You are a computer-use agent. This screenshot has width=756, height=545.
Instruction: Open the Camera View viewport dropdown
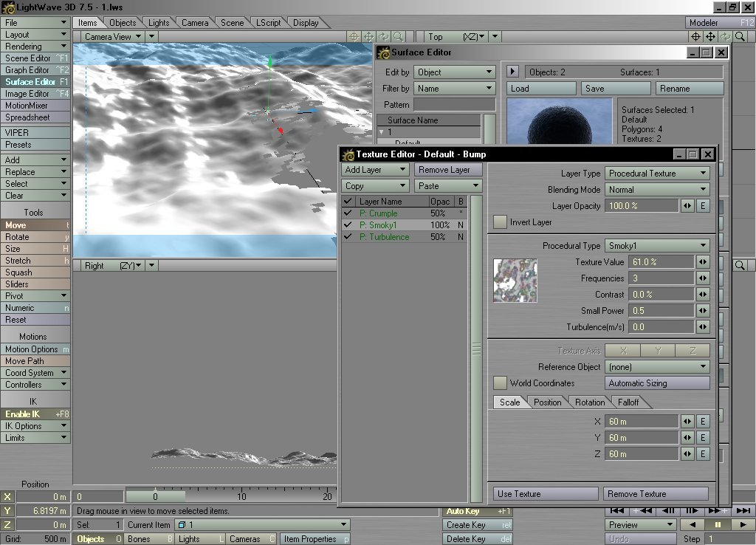click(113, 37)
